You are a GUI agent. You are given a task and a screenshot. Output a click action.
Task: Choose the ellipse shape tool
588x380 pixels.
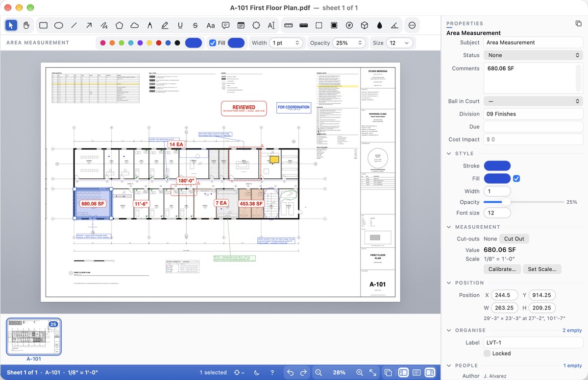pyautogui.click(x=58, y=25)
